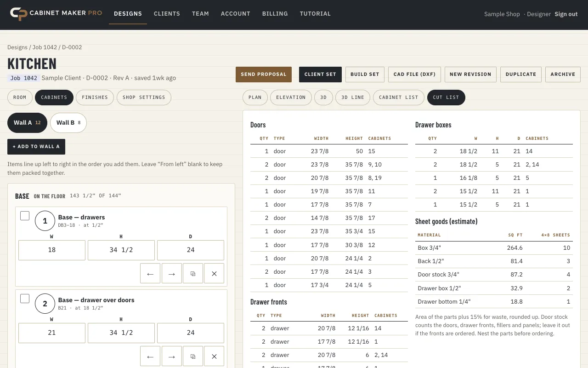Click the Send Proposal button
The image size is (588, 368).
click(264, 75)
